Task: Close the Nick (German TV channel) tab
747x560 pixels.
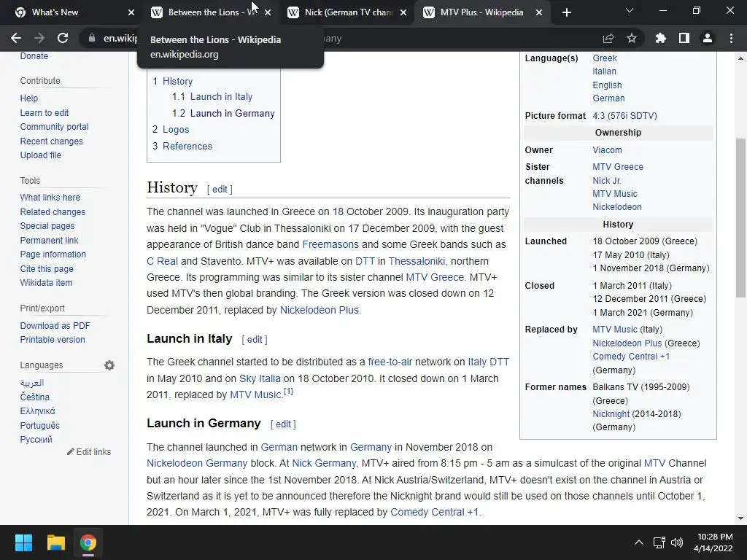Action: 403,12
